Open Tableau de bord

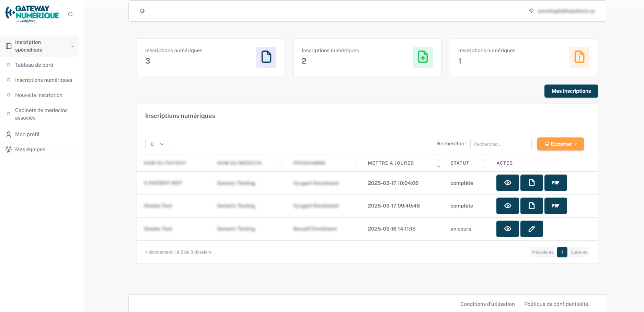34,65
